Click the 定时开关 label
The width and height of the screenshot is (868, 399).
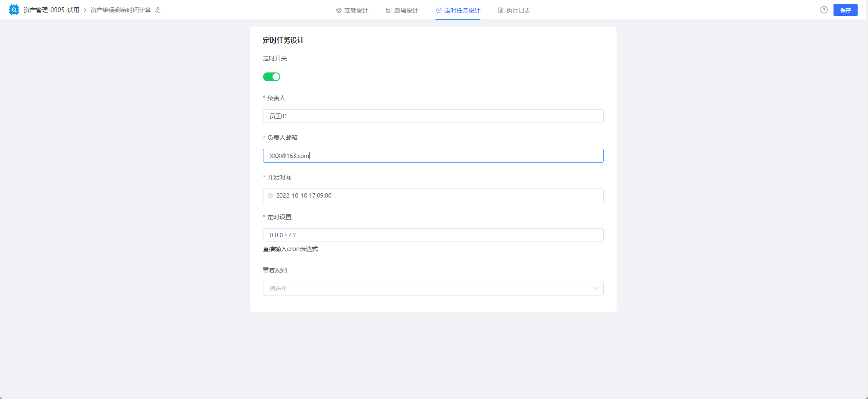pyautogui.click(x=275, y=58)
